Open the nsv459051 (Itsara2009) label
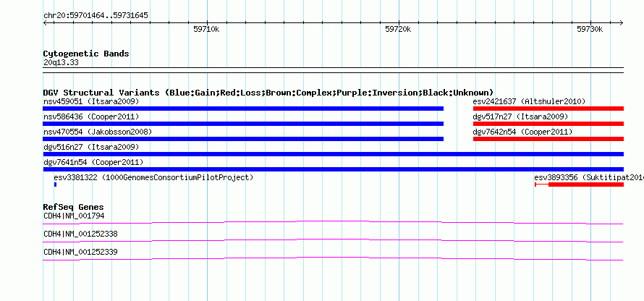 [91, 101]
